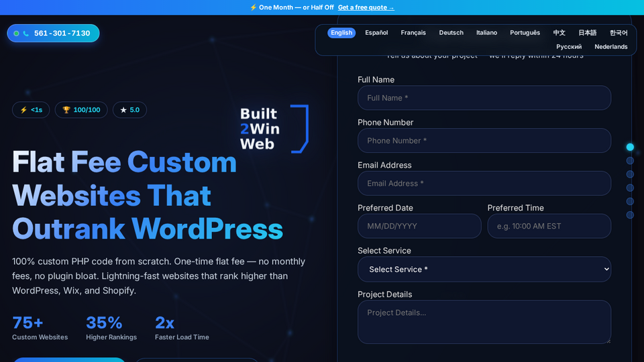Click the Flat Fee Custom Websites headline
Viewport: 644px width, 362px height.
[x=148, y=195]
